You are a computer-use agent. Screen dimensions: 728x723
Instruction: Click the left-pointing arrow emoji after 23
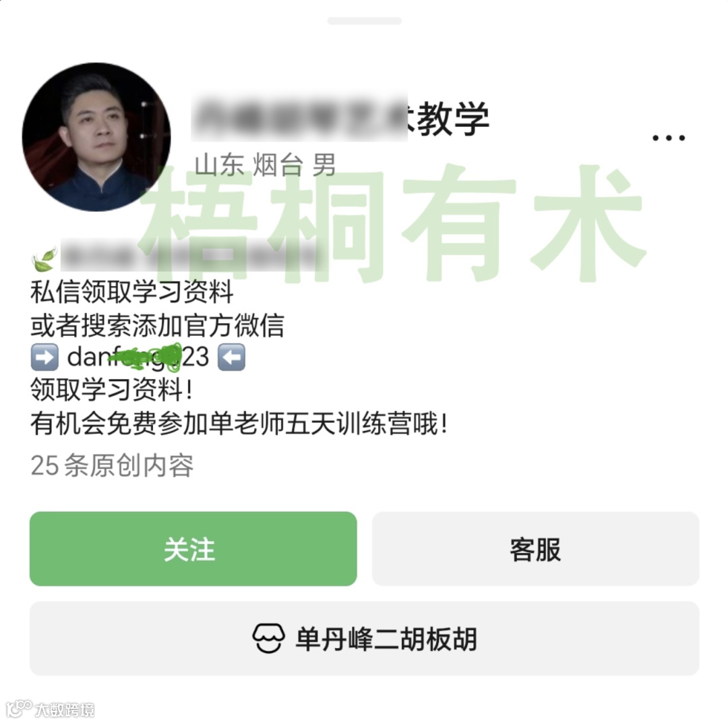[x=232, y=357]
